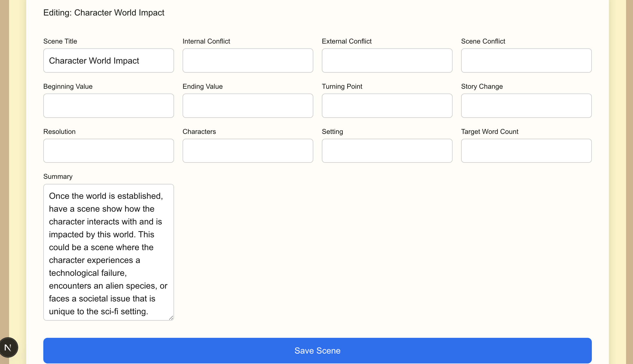Click the Summary label text
This screenshot has height=364, width=633.
tap(58, 177)
